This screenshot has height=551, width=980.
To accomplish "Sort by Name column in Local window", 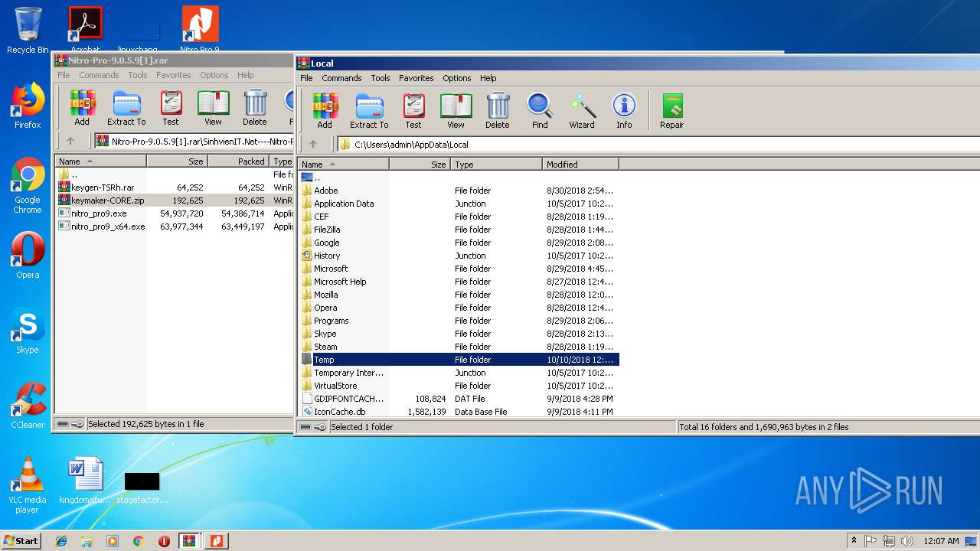I will coord(343,165).
